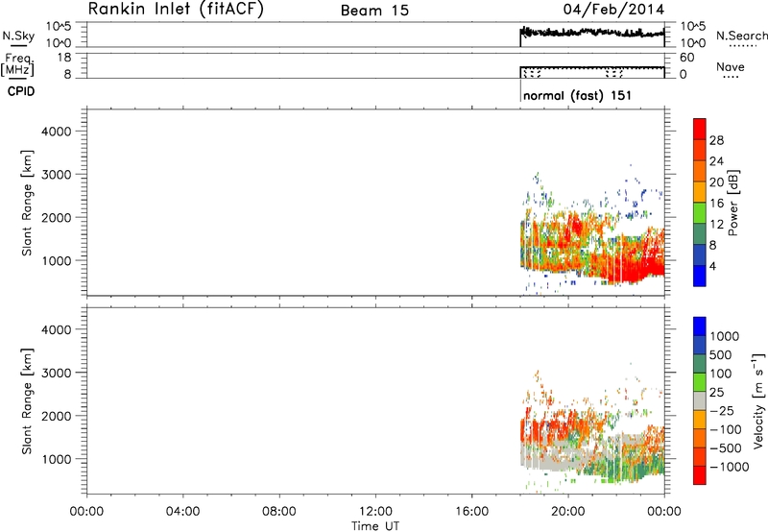768x532 pixels.
Task: Click the "16:00" time axis label
Action: [x=471, y=512]
